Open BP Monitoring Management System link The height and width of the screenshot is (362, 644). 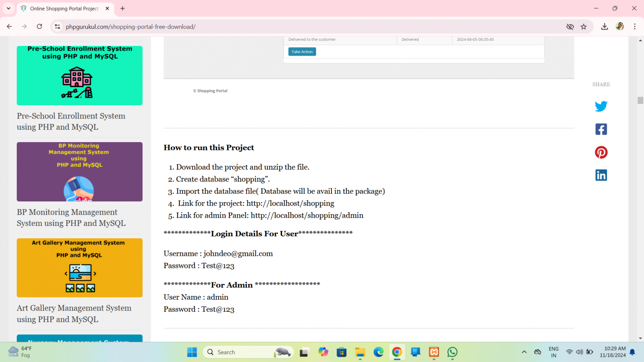[71, 218]
